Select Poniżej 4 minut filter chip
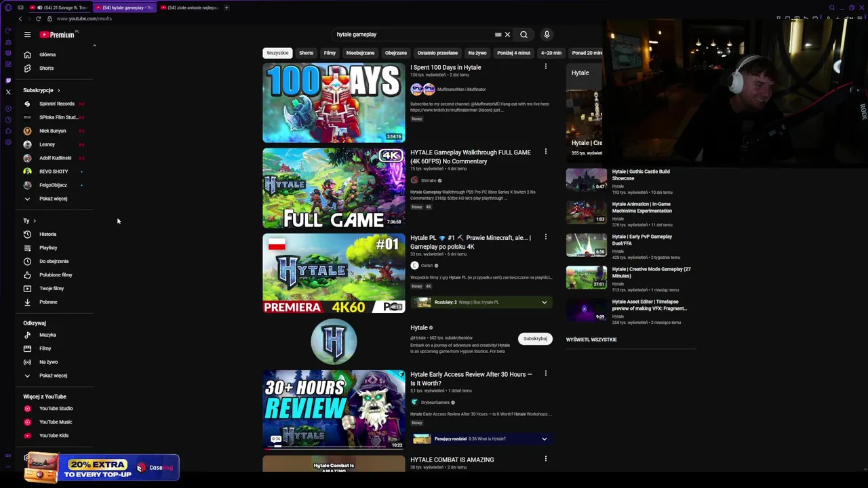The height and width of the screenshot is (488, 868). pyautogui.click(x=513, y=53)
